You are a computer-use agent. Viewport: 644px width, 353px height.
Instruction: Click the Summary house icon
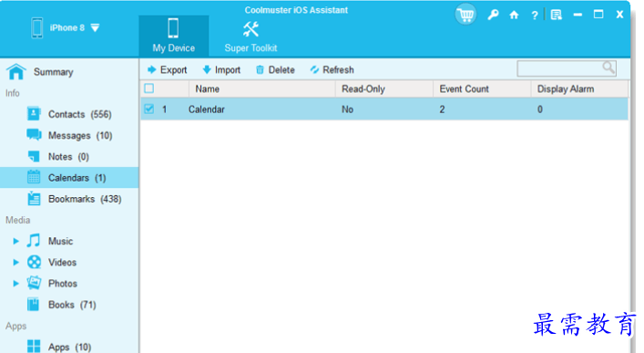[16, 71]
